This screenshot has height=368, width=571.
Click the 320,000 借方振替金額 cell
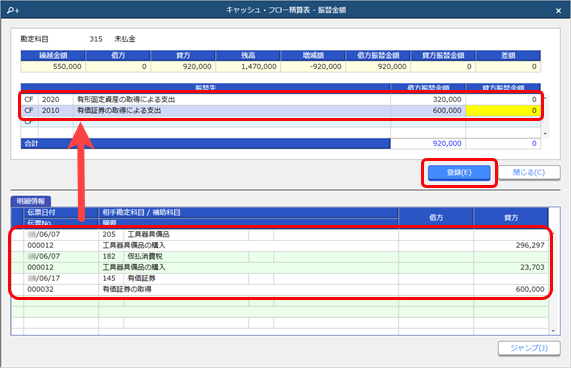(428, 99)
